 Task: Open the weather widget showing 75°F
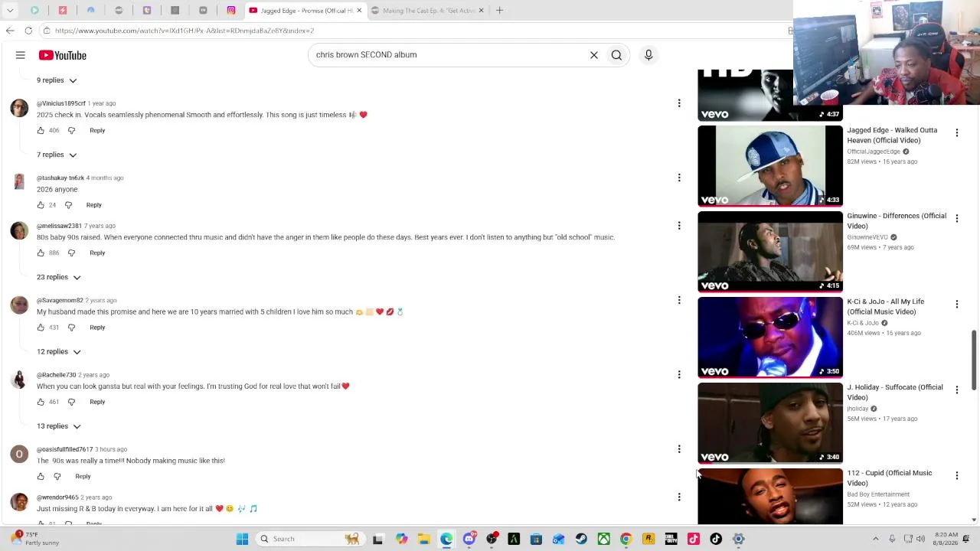pos(34,539)
